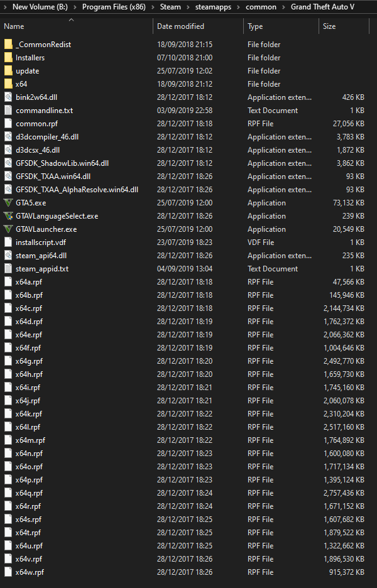The image size is (377, 588).
Task: Navigate to common in address bar
Action: coord(261,7)
